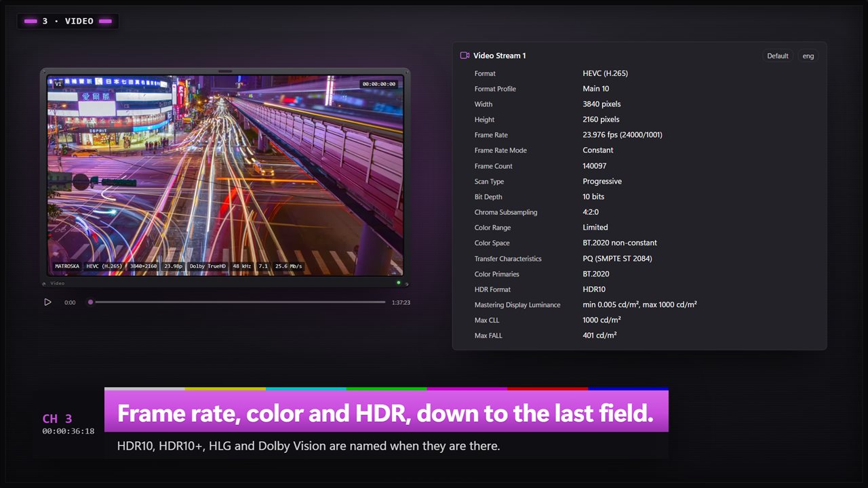The height and width of the screenshot is (488, 868).
Task: Click the 3840×2160 badge on the video overlay
Action: point(144,266)
